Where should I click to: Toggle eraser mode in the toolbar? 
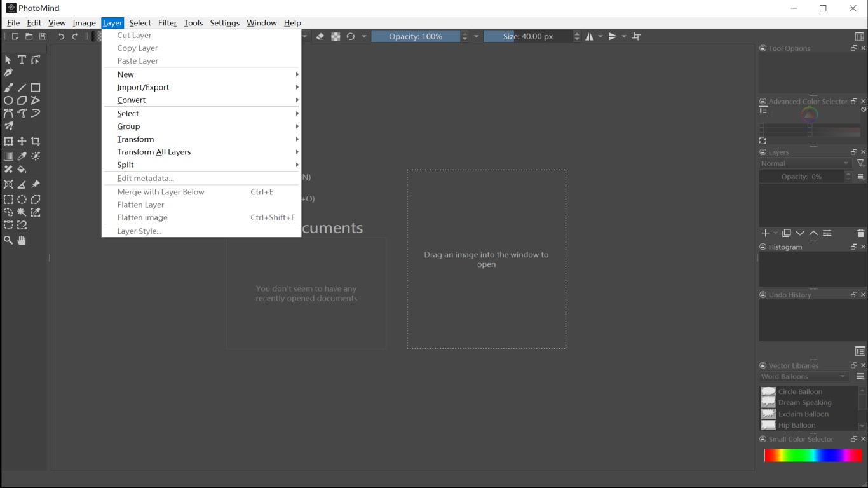point(320,36)
